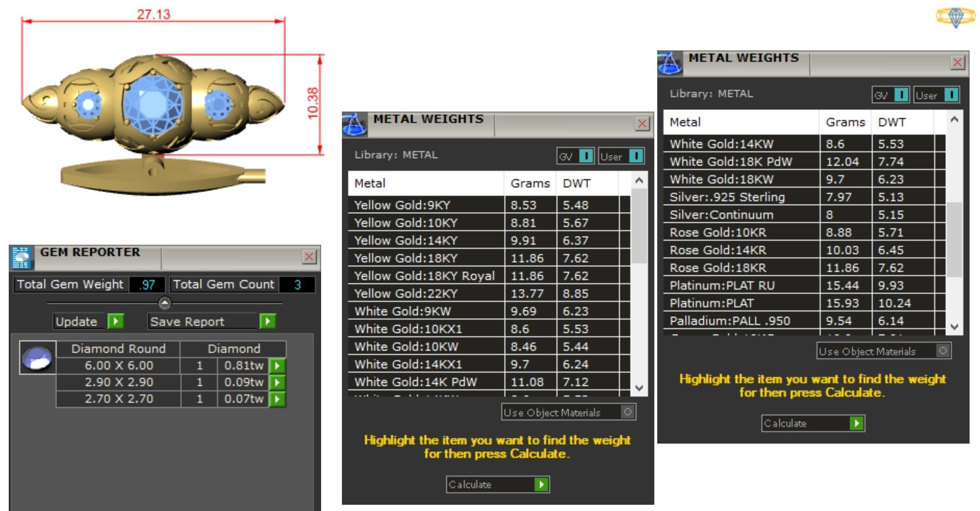
Task: Click green arrow on 0.09tw diamond row
Action: pos(277,382)
